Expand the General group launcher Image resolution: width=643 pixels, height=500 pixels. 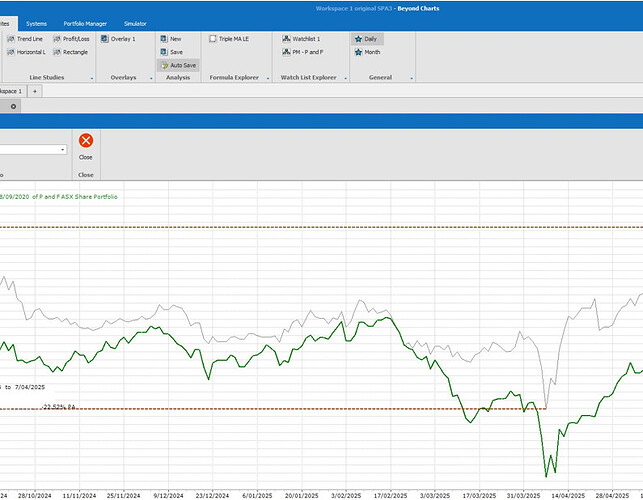pyautogui.click(x=411, y=78)
